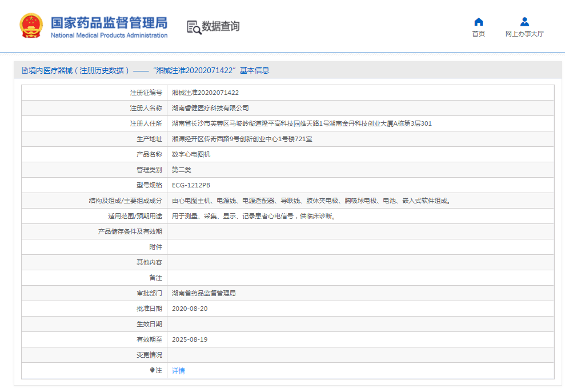Click the product name 数字心电图机 cell
This screenshot has width=565, height=392.
click(x=191, y=154)
